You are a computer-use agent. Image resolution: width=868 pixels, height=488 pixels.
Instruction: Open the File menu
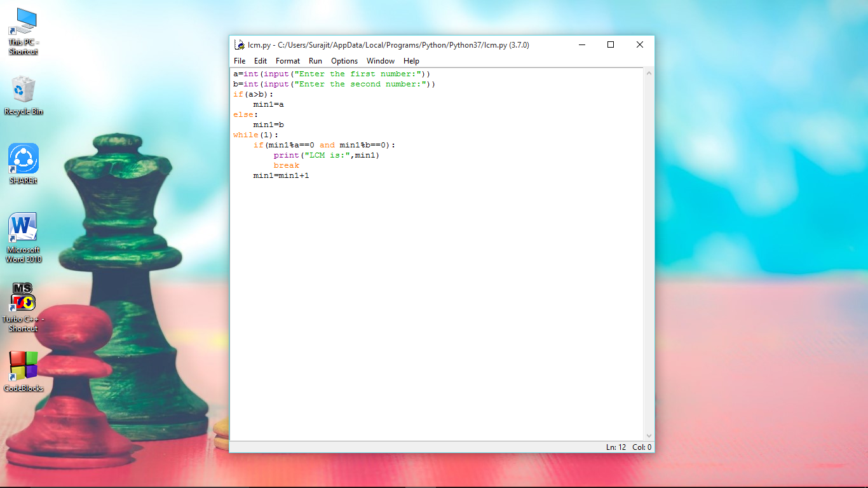coord(240,61)
